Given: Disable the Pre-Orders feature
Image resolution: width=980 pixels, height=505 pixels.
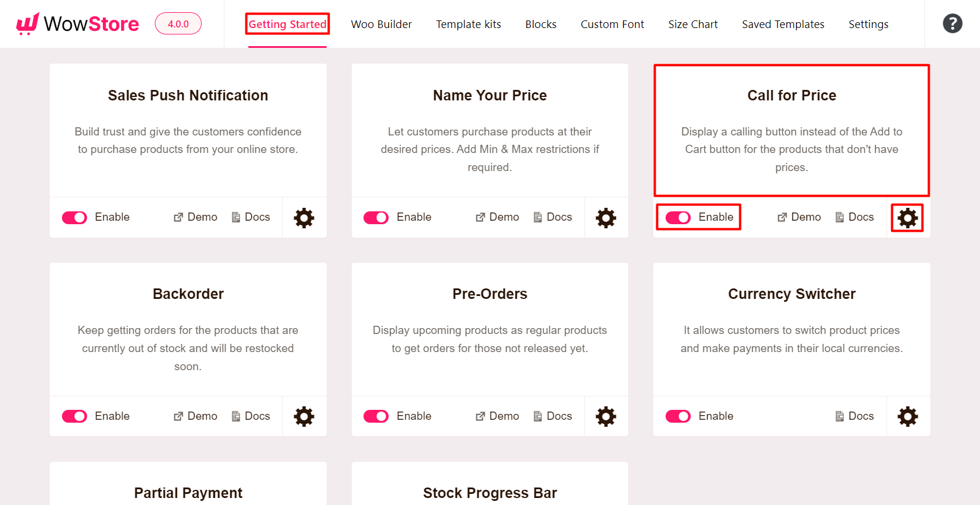Looking at the screenshot, I should (x=376, y=416).
